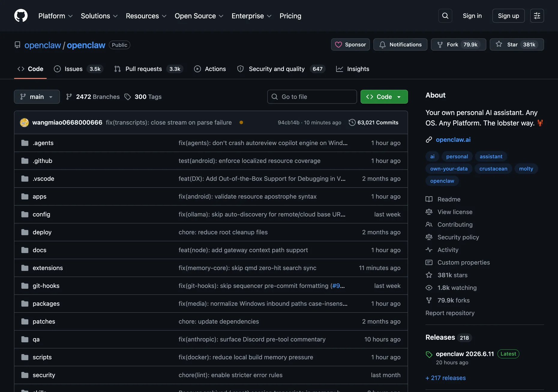Open the packages folder icon
The image size is (558, 392).
pos(25,304)
